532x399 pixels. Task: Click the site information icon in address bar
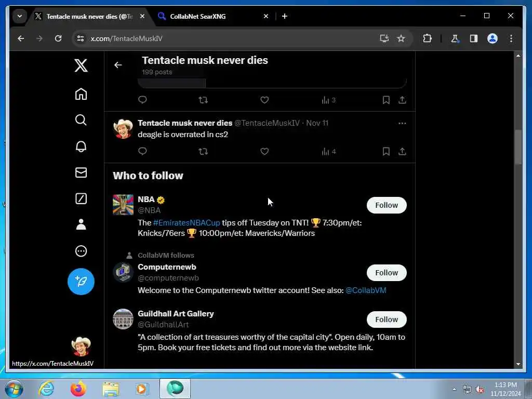tap(81, 38)
